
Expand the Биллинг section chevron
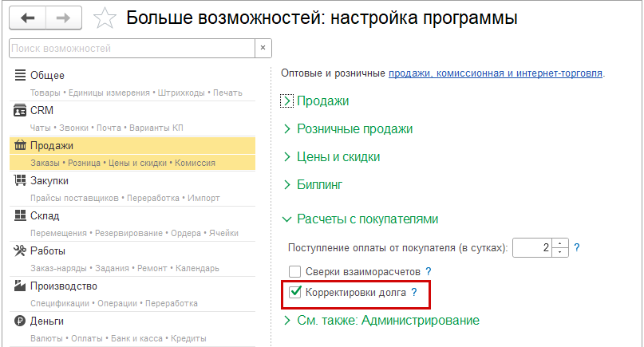click(x=286, y=185)
